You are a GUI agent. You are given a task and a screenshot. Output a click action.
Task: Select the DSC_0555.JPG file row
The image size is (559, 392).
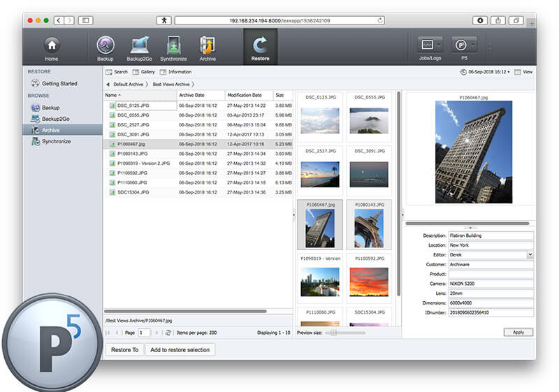point(198,115)
